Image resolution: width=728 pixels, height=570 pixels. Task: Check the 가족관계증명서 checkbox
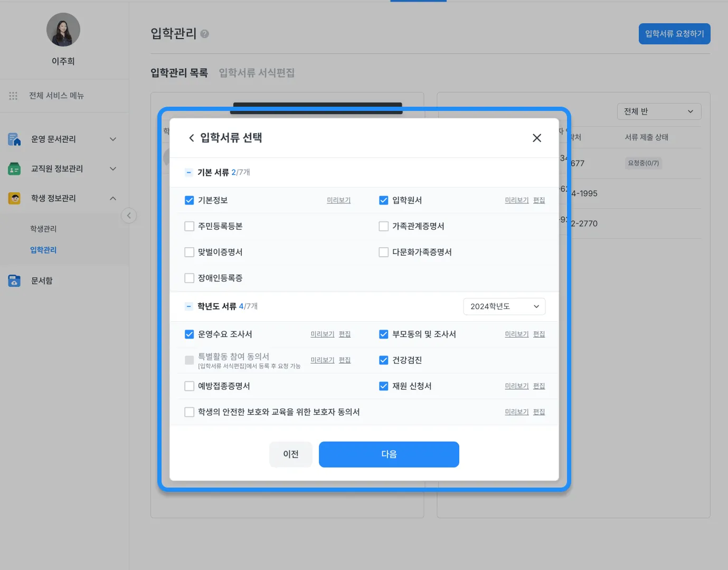384,226
